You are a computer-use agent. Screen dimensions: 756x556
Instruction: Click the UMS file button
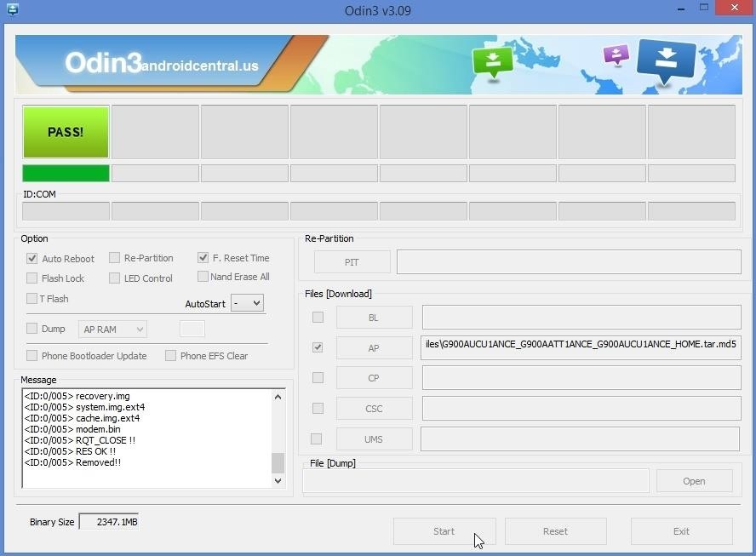(x=374, y=439)
